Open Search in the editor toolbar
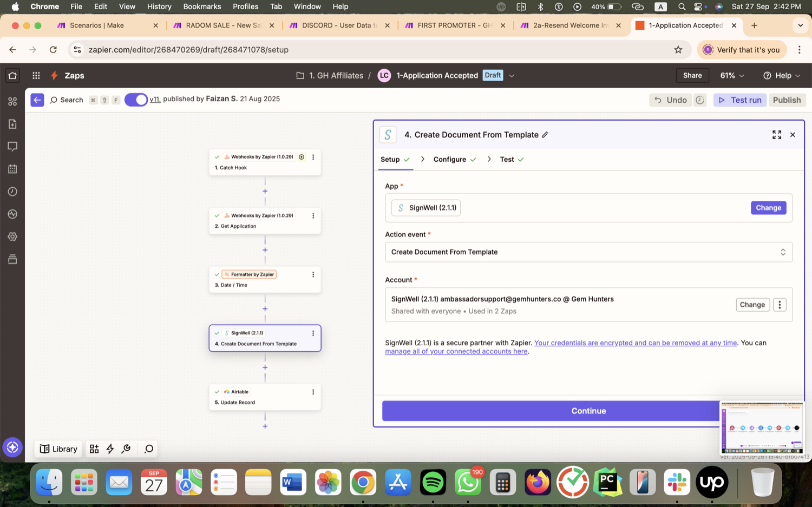Screen dimensions: 812x507 [67, 100]
